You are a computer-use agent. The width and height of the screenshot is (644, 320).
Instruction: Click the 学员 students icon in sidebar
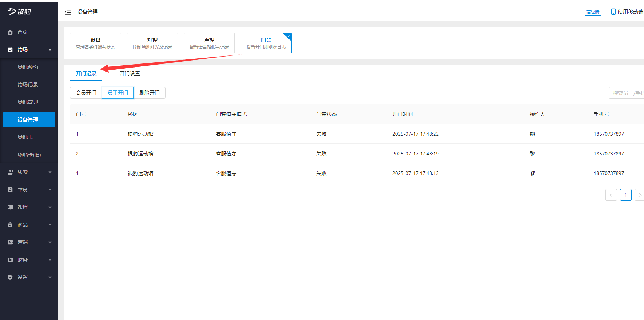(x=10, y=190)
